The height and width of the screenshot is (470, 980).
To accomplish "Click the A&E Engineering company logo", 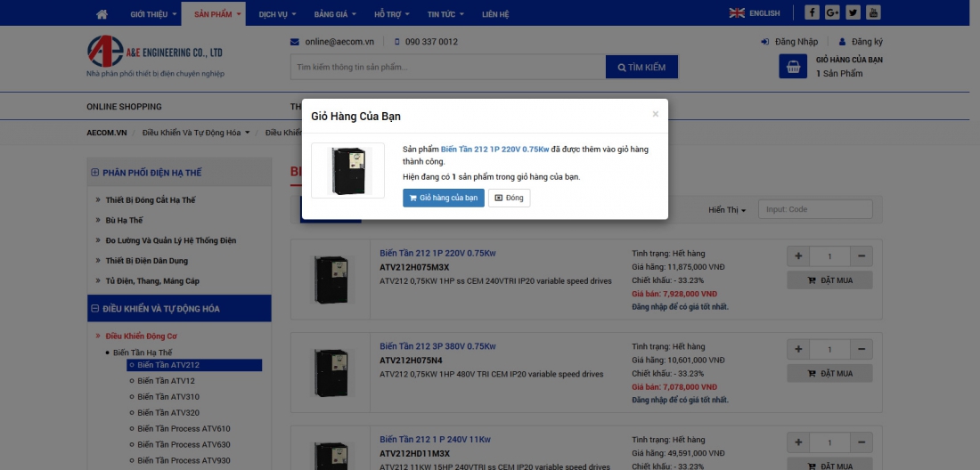I will coord(155,56).
